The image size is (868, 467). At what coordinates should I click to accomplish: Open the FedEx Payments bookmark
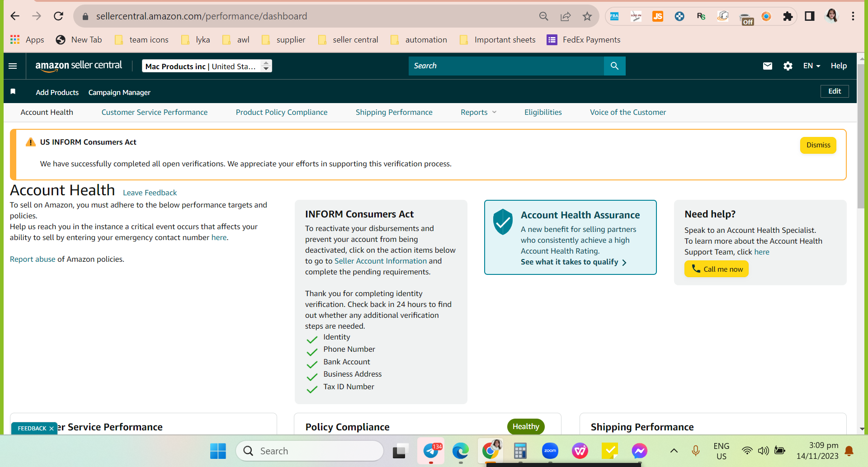click(583, 40)
